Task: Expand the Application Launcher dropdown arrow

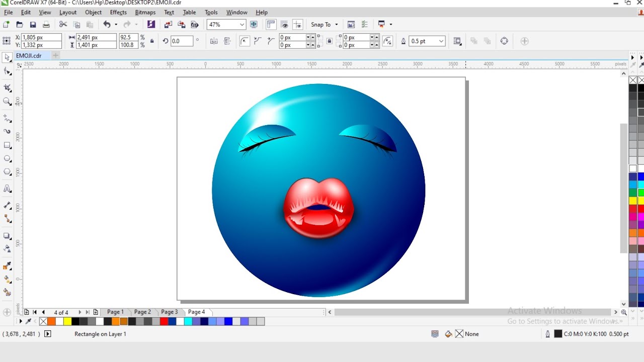Action: pos(390,24)
